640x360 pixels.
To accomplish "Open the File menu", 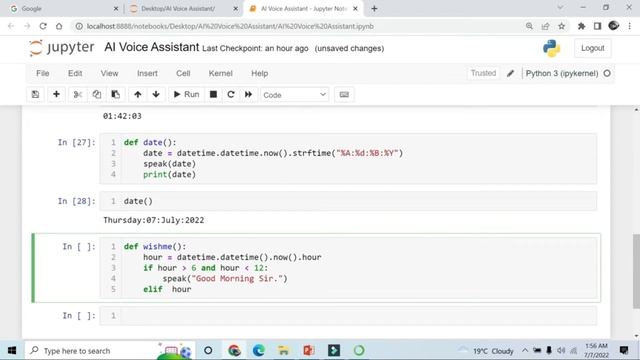I will coord(42,73).
